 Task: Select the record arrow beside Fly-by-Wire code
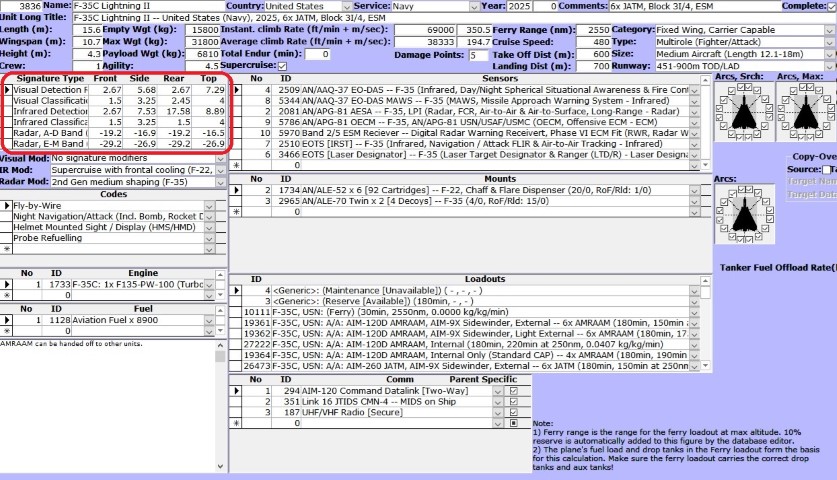(x=6, y=206)
